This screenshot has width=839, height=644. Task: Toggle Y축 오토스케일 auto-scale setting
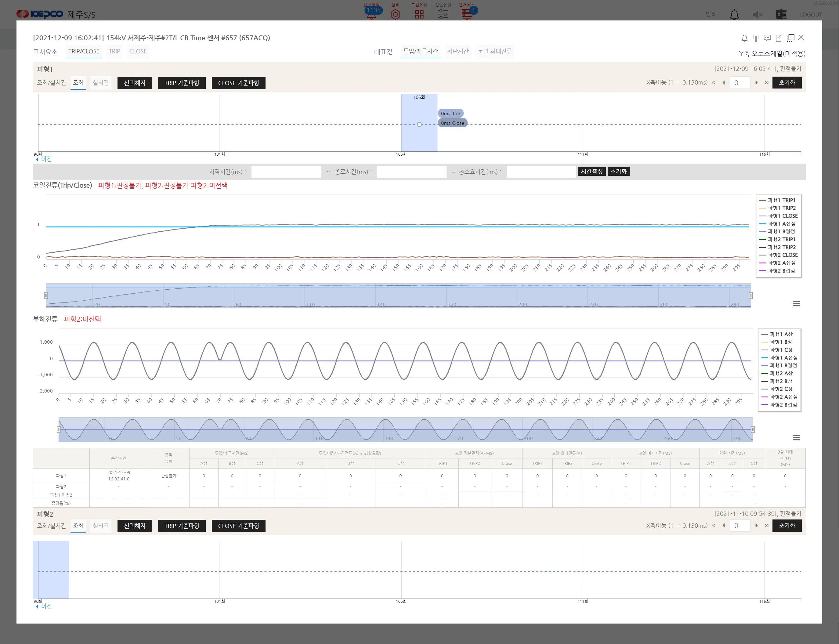(x=772, y=53)
